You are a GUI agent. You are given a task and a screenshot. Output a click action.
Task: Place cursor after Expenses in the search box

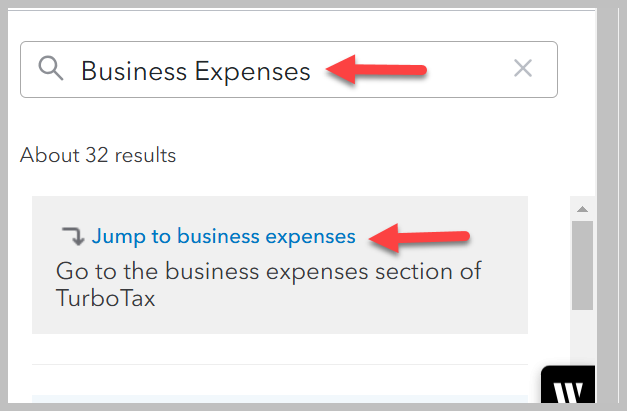[312, 71]
